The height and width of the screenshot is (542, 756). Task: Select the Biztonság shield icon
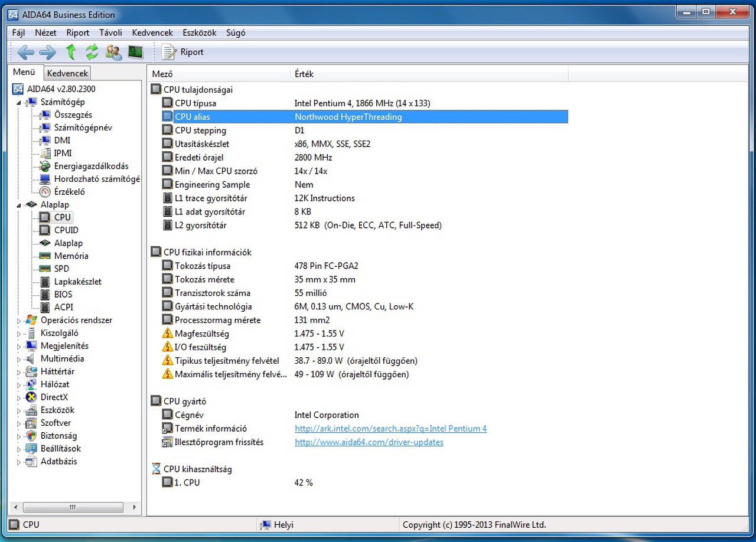(31, 436)
